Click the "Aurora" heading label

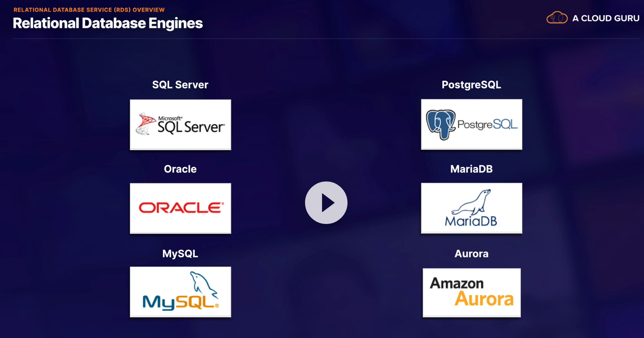(x=472, y=253)
